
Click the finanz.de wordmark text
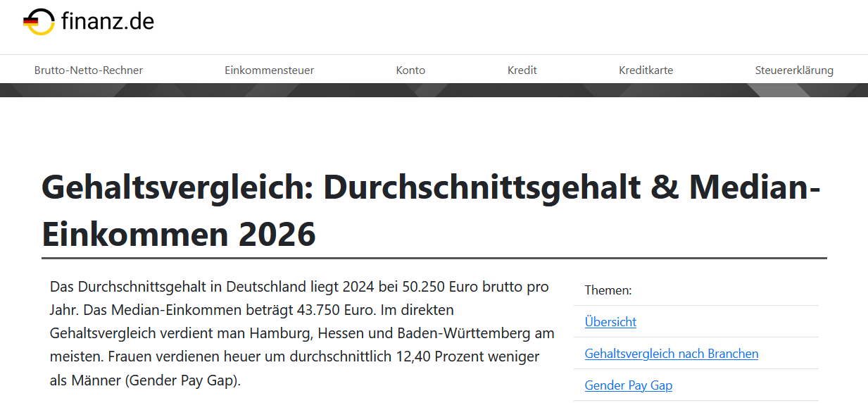click(107, 22)
